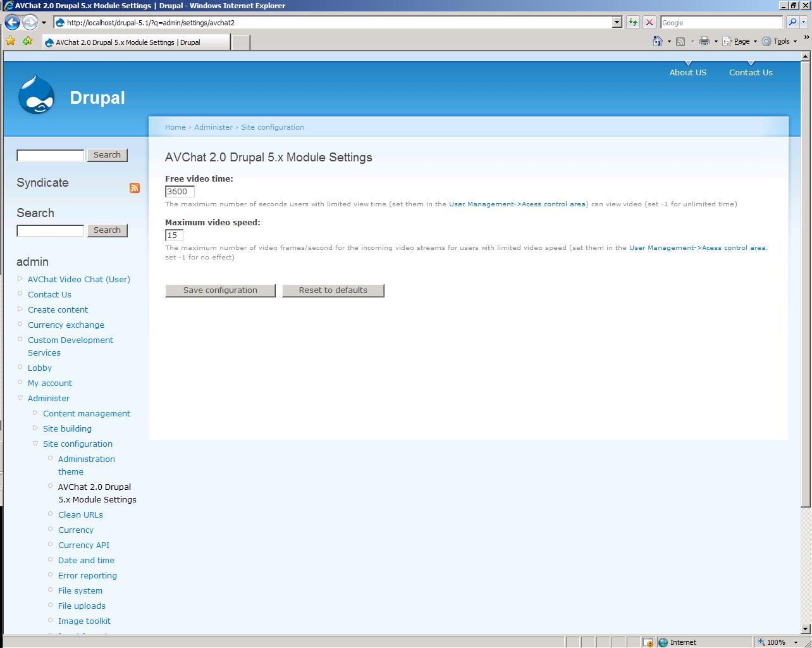This screenshot has width=812, height=648.
Task: Click the Print icon in toolbar
Action: 704,41
